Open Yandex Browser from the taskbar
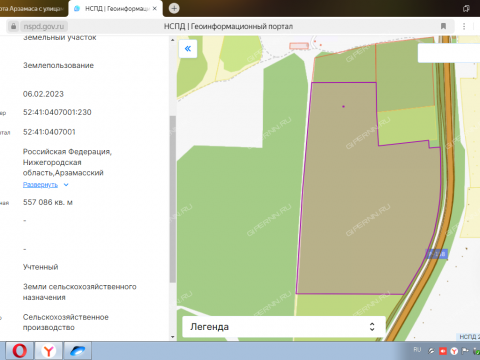480x360 pixels. [x=49, y=351]
